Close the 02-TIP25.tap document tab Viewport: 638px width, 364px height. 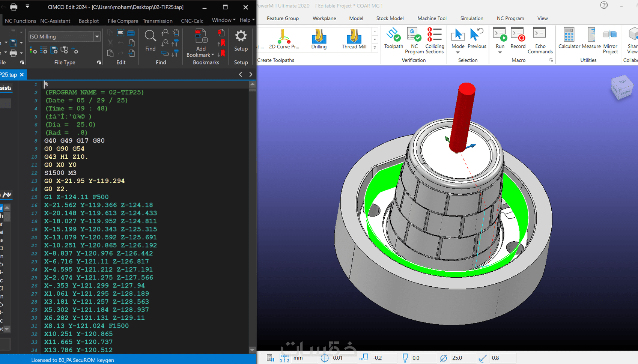click(x=22, y=75)
